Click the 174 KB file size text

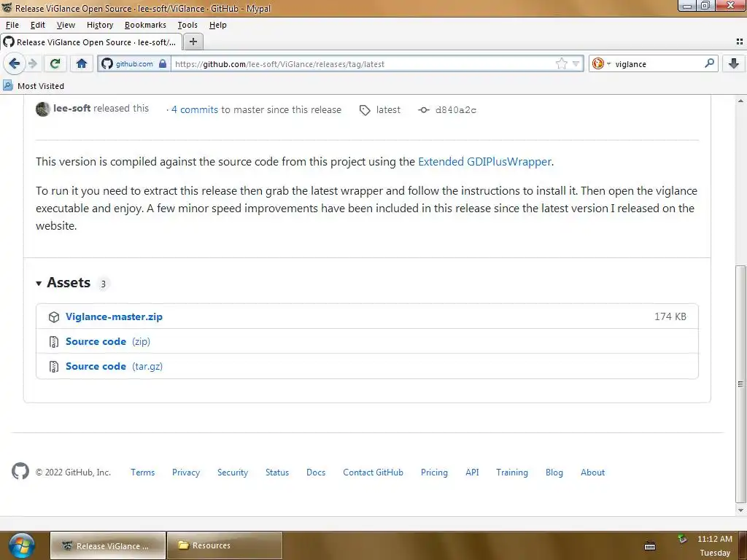tap(670, 316)
